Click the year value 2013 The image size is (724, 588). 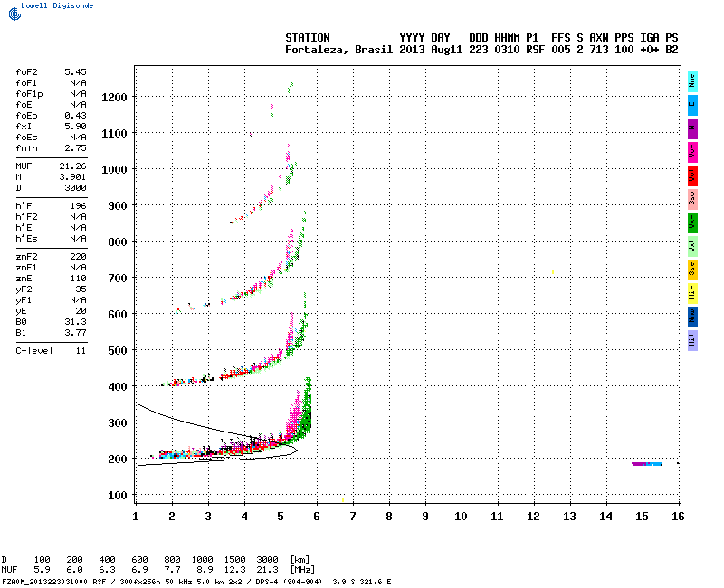412,50
